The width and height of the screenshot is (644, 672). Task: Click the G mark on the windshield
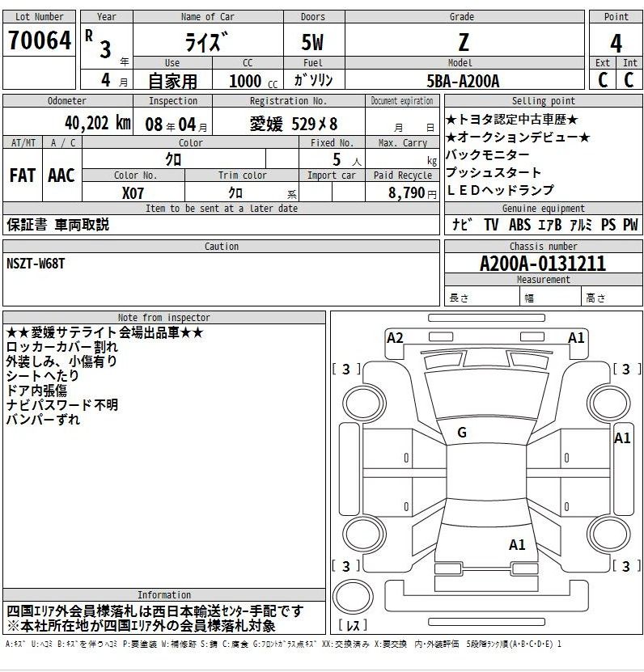(462, 433)
